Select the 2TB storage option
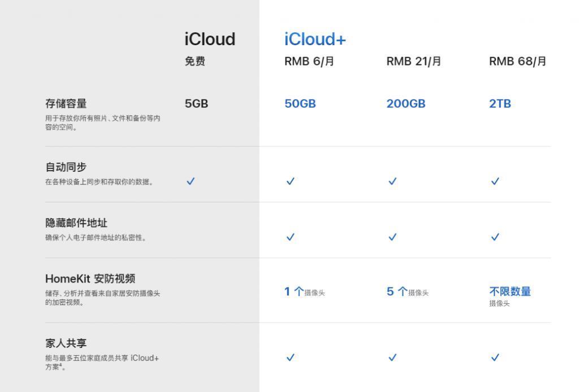 coord(500,103)
